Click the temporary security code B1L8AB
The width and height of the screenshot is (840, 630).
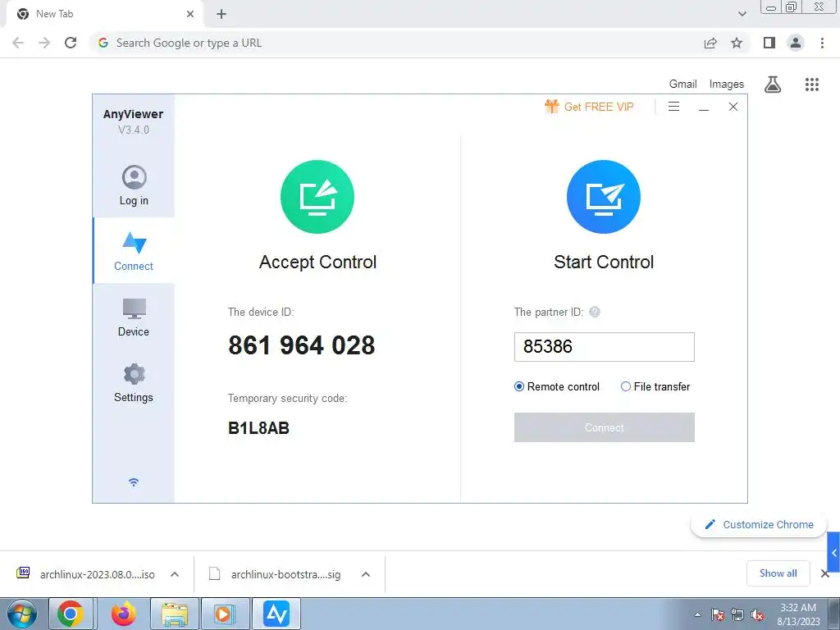258,428
